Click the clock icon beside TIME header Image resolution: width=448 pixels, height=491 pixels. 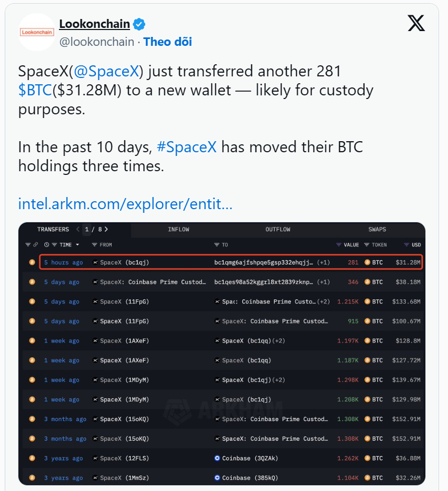[x=46, y=245]
